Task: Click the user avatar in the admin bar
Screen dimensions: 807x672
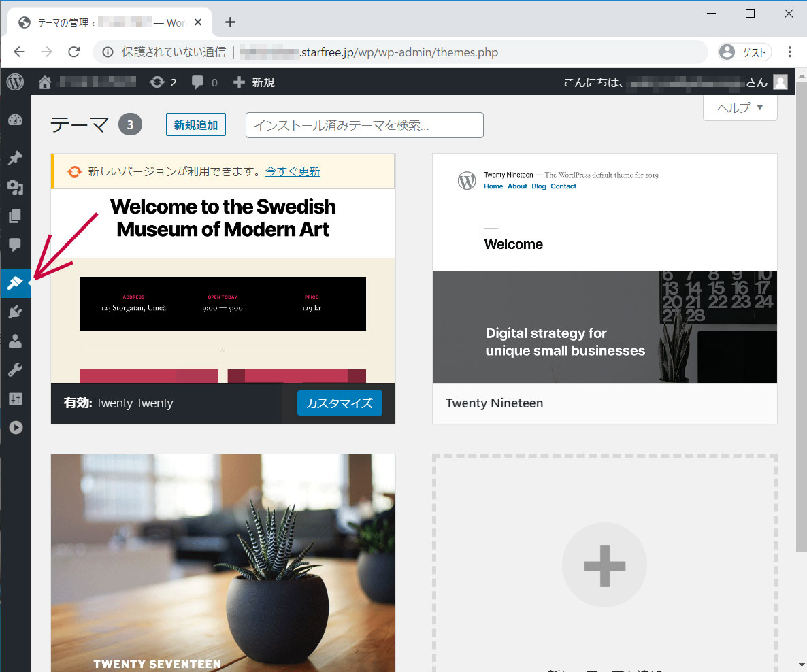Action: pos(780,82)
